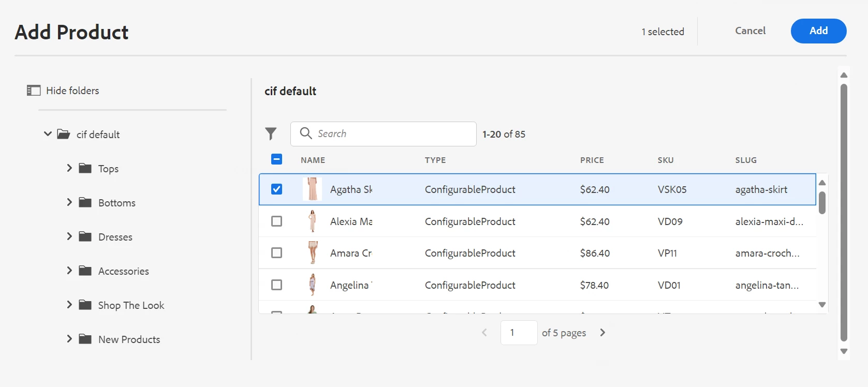Image resolution: width=868 pixels, height=387 pixels.
Task: Uncheck the Agatha skirt checkbox
Action: (x=277, y=189)
